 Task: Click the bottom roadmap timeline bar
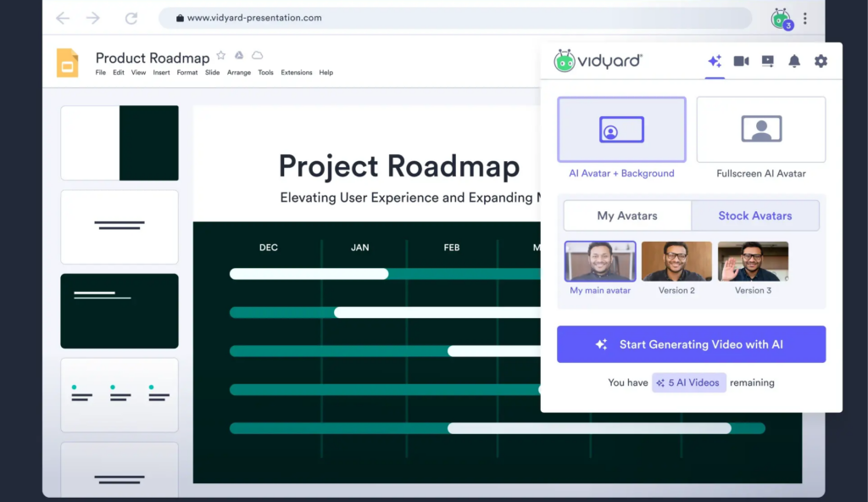[497, 428]
